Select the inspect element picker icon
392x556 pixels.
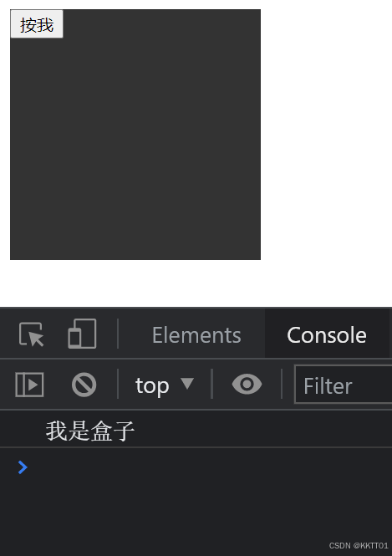[31, 334]
